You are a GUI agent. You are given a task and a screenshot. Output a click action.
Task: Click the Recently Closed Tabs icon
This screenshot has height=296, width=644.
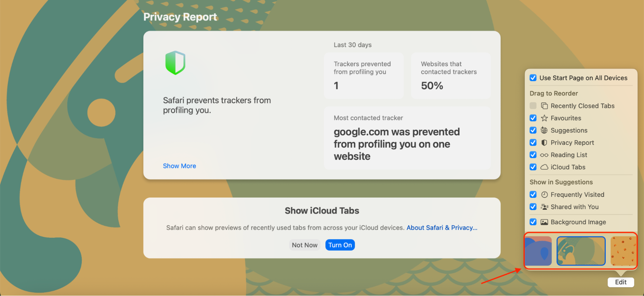pyautogui.click(x=544, y=106)
